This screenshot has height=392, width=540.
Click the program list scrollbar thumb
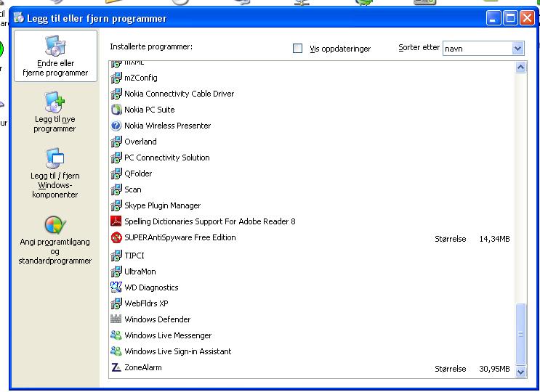520,334
